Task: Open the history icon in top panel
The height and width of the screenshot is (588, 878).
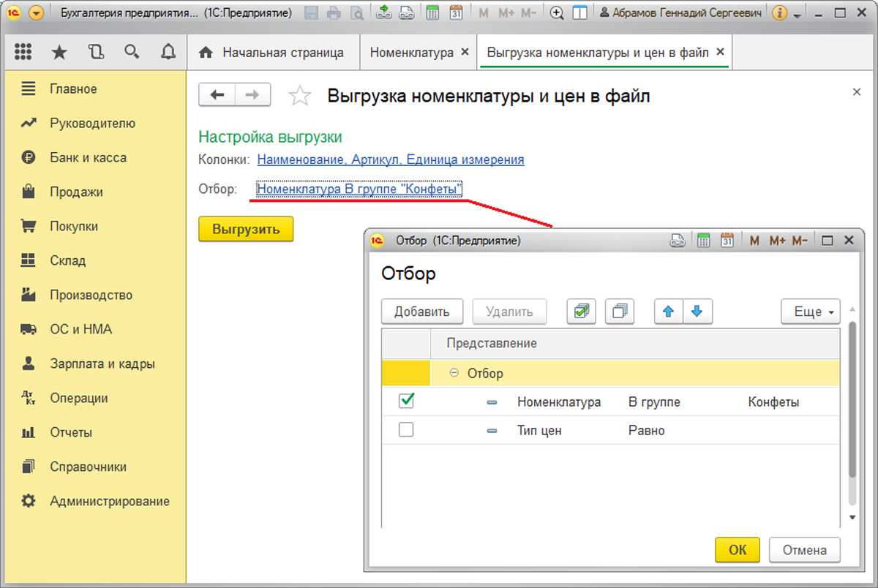Action: coord(96,52)
